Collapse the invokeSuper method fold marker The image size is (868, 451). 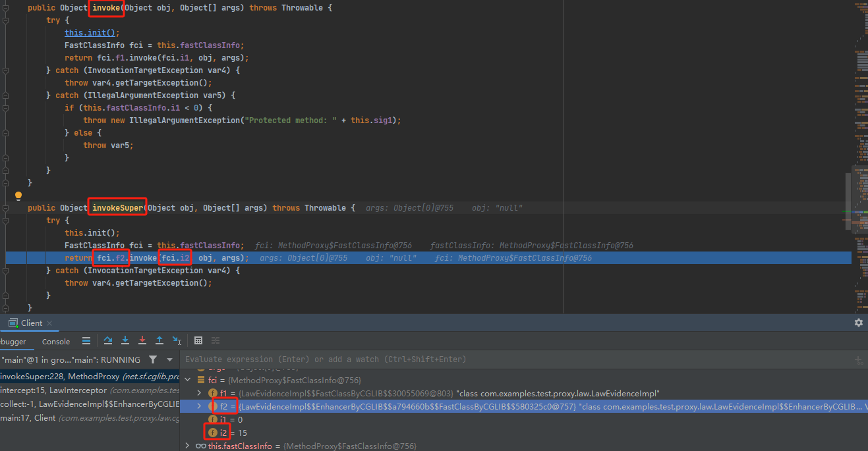[x=5, y=208]
